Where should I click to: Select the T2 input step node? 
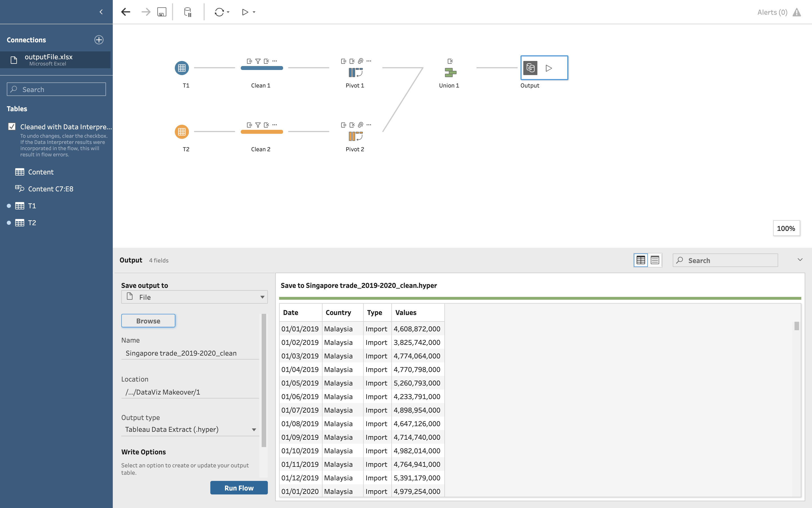(182, 132)
